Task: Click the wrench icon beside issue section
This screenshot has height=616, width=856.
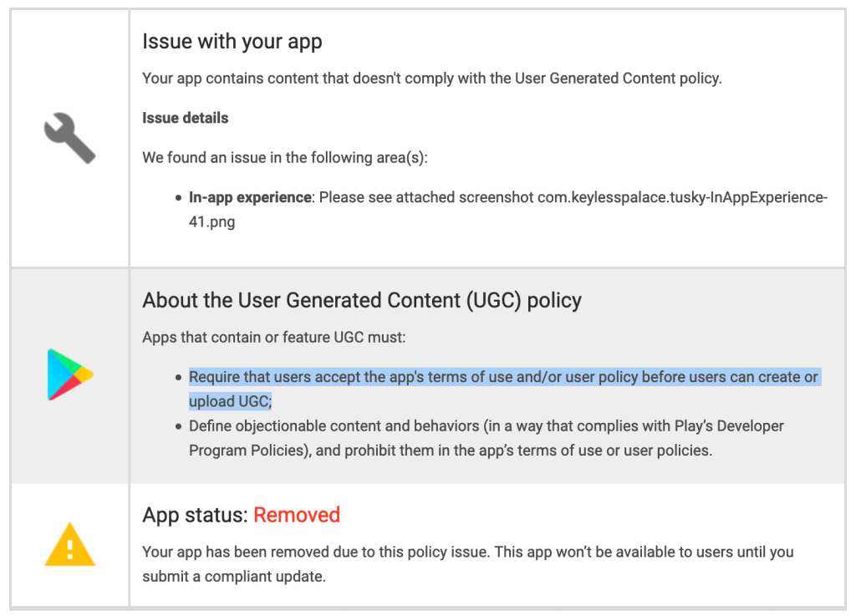Action: click(70, 139)
